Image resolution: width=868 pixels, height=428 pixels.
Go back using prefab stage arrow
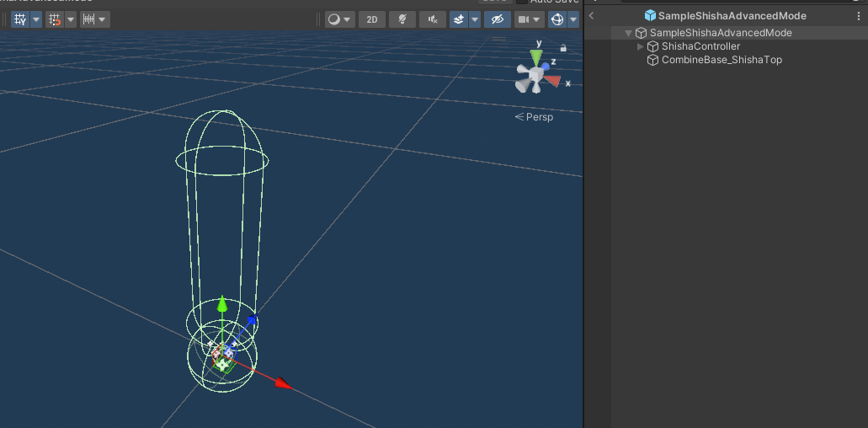click(591, 15)
